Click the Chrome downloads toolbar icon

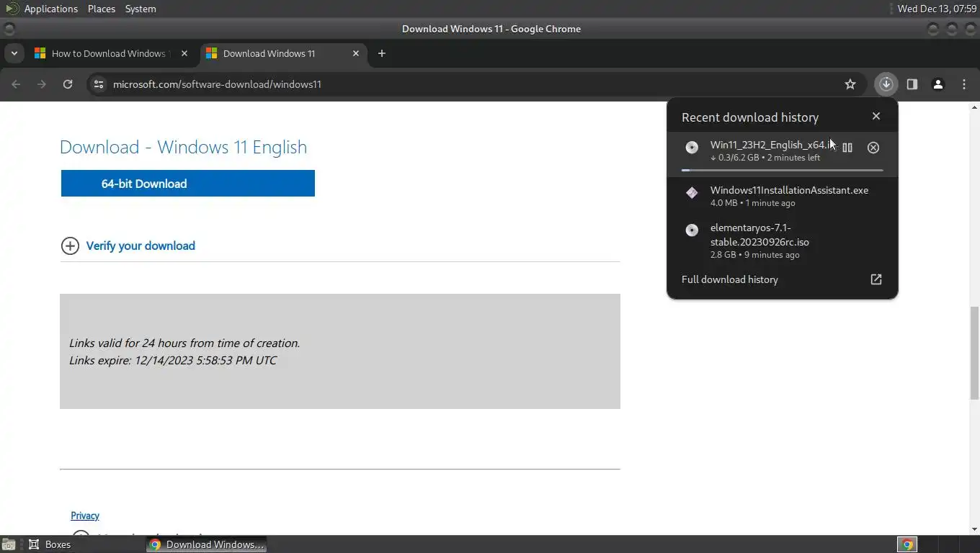click(886, 84)
